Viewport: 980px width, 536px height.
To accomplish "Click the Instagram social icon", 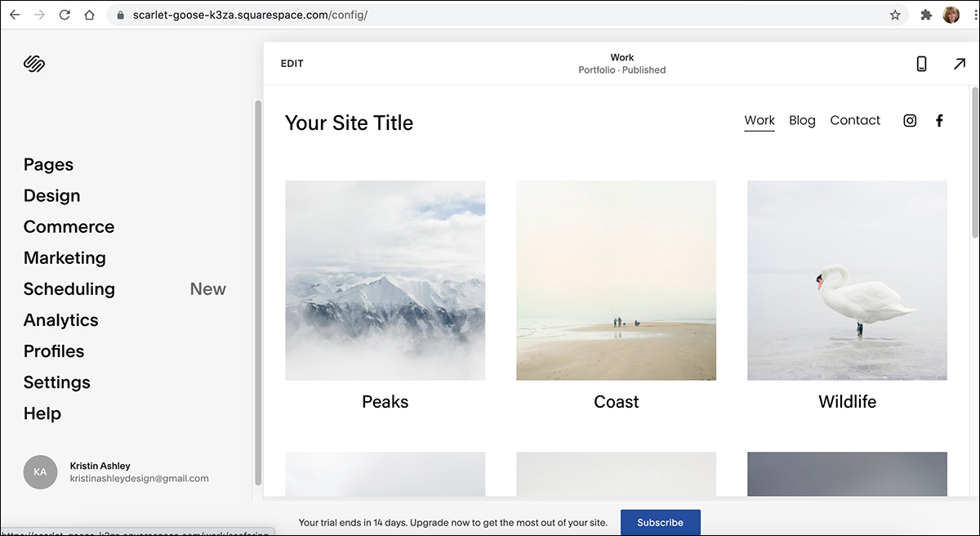I will (910, 120).
